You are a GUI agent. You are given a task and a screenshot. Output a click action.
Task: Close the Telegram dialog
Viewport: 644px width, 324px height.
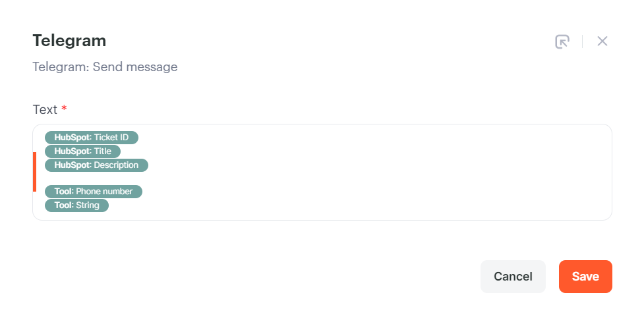click(x=602, y=41)
